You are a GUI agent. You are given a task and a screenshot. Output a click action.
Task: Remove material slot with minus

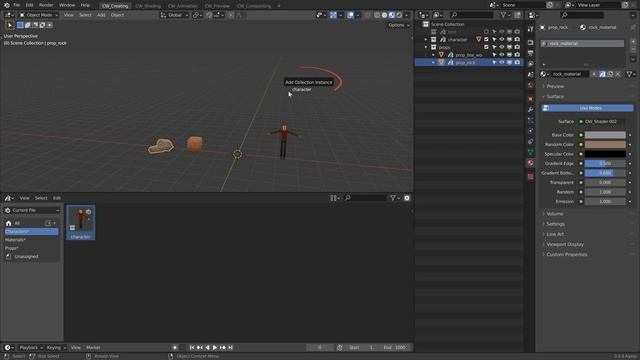point(633,49)
